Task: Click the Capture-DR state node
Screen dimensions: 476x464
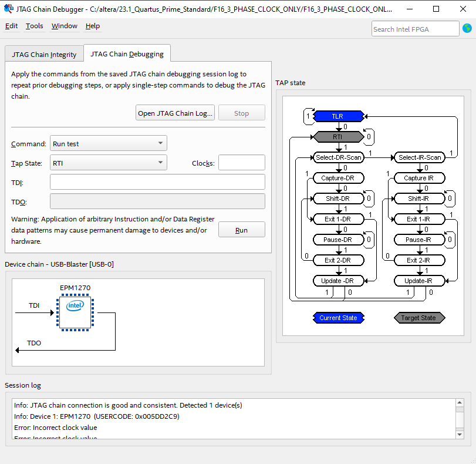Action: pyautogui.click(x=338, y=178)
